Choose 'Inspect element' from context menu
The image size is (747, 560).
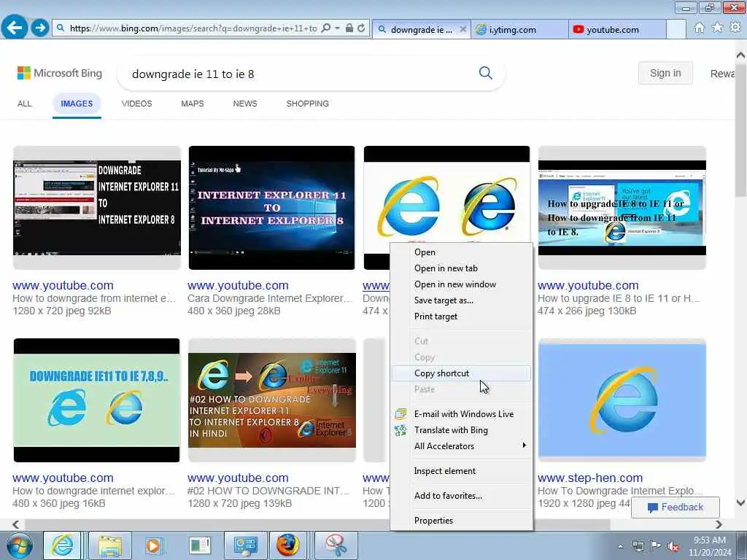point(461,471)
